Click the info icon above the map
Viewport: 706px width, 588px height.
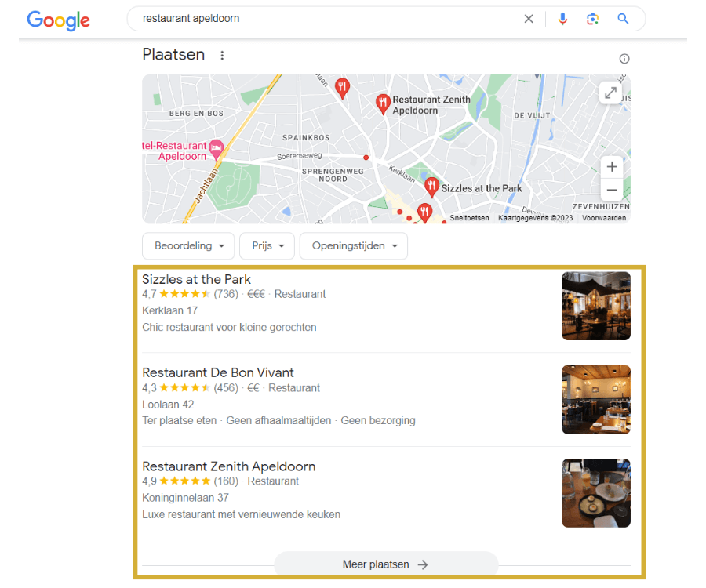[x=624, y=59]
